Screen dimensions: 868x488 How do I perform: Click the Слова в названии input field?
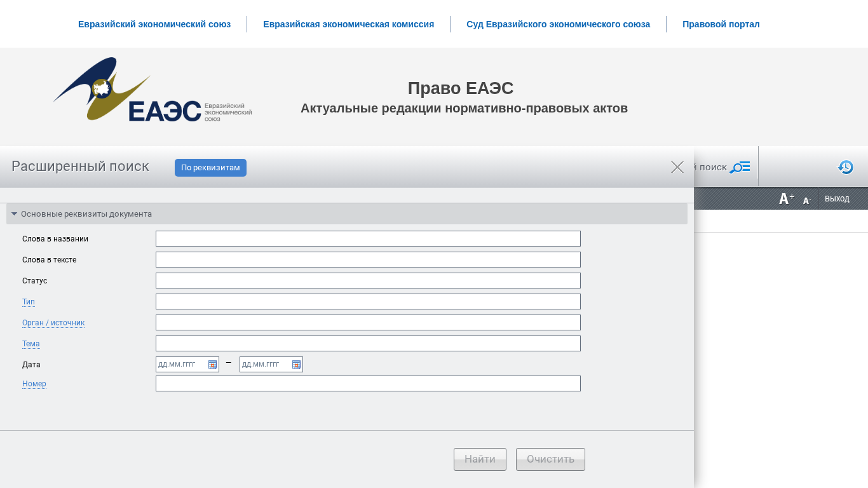(368, 239)
